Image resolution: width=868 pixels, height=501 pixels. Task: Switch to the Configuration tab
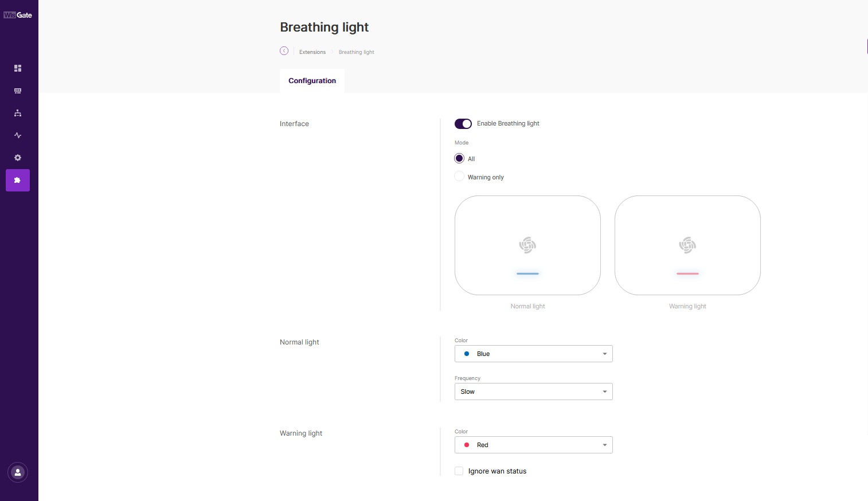(312, 81)
